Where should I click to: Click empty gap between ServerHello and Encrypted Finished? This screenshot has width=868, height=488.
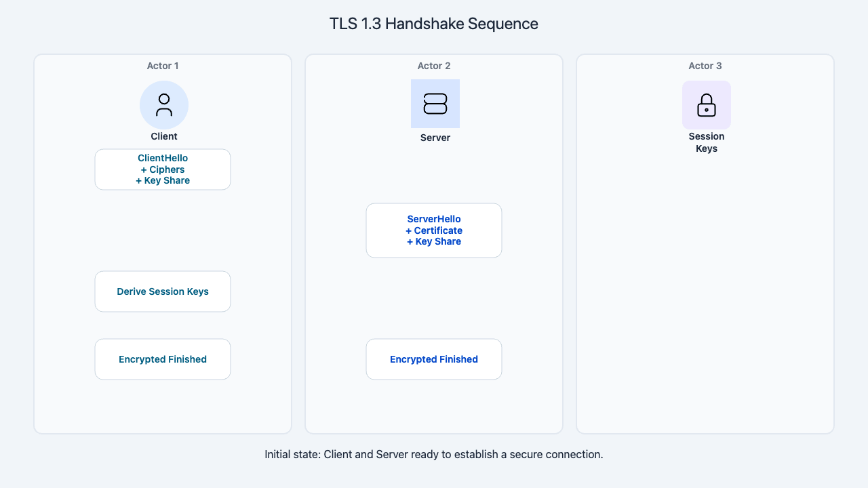click(x=434, y=298)
